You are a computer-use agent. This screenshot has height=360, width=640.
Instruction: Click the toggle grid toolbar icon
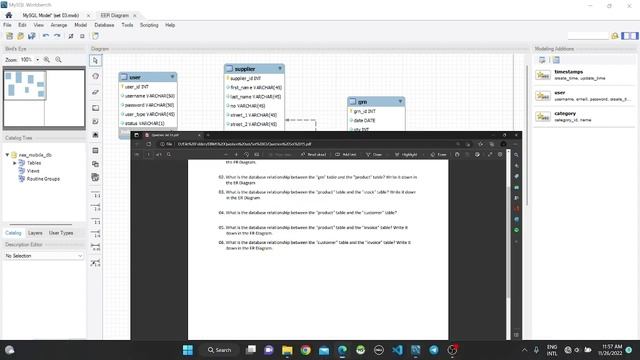click(x=71, y=36)
